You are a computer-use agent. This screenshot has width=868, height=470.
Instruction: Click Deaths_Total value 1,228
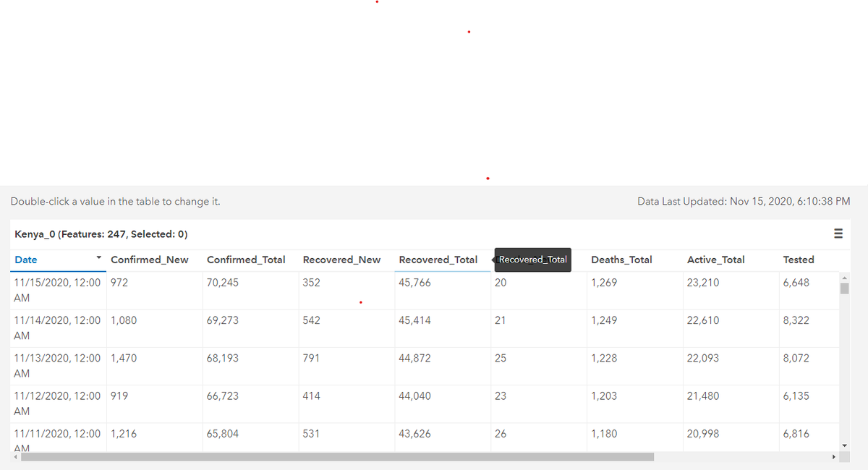[x=604, y=358]
